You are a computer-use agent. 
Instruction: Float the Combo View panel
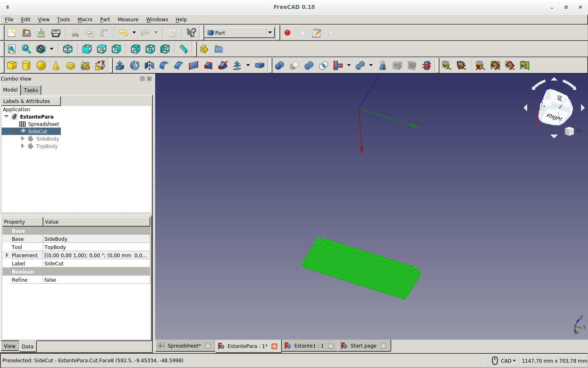(x=142, y=79)
